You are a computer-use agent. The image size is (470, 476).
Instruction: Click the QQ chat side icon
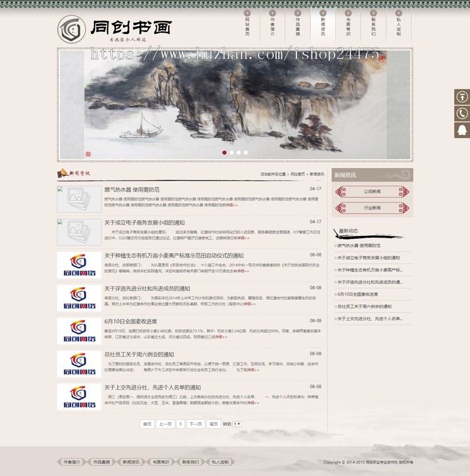(x=462, y=130)
